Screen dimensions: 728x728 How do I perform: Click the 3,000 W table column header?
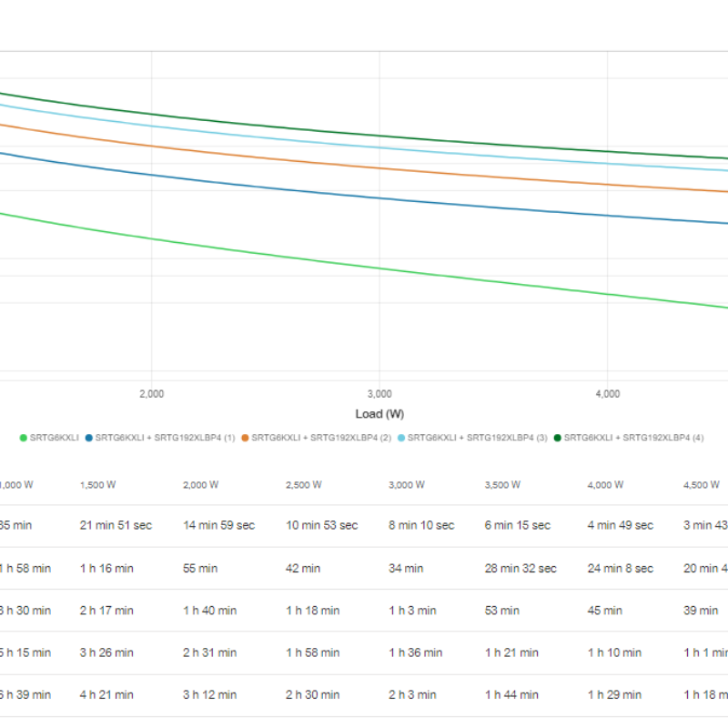pos(407,485)
